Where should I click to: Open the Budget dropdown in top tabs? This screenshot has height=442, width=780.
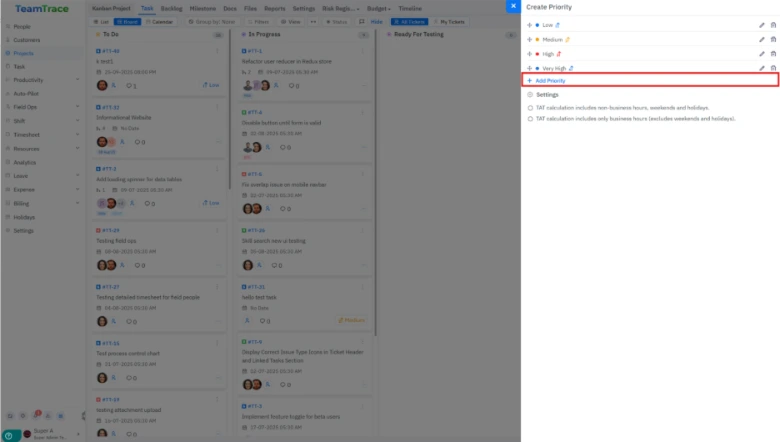pos(376,7)
